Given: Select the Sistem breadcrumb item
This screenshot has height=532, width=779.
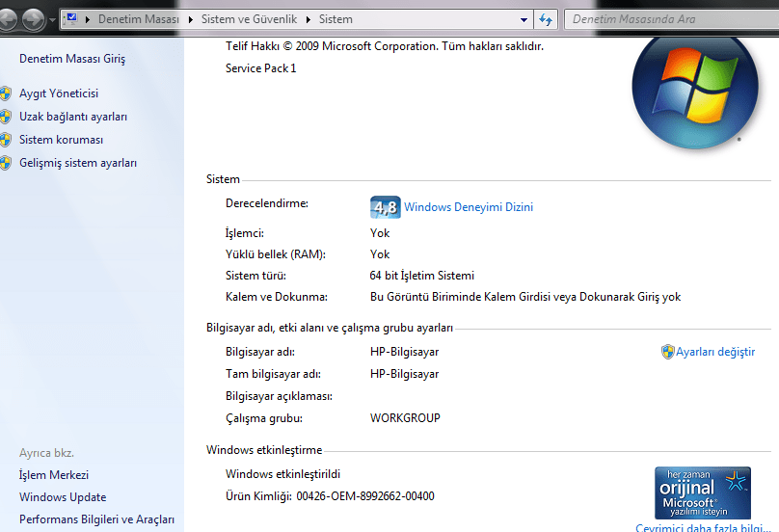Looking at the screenshot, I should (336, 19).
